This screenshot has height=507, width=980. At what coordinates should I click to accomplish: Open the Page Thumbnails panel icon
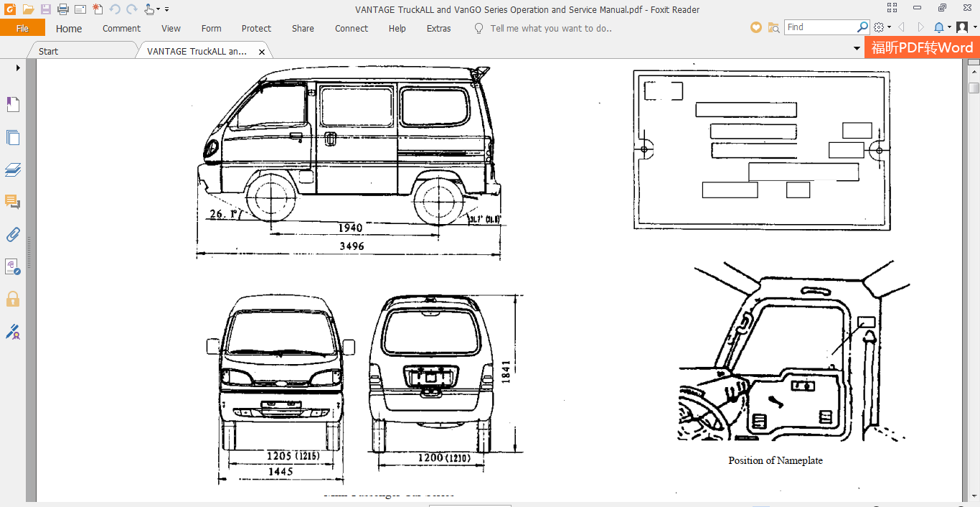pos(13,137)
